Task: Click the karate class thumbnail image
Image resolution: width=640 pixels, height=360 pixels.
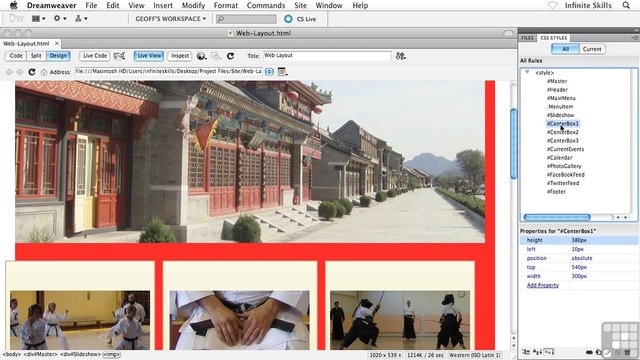Action: (80, 320)
